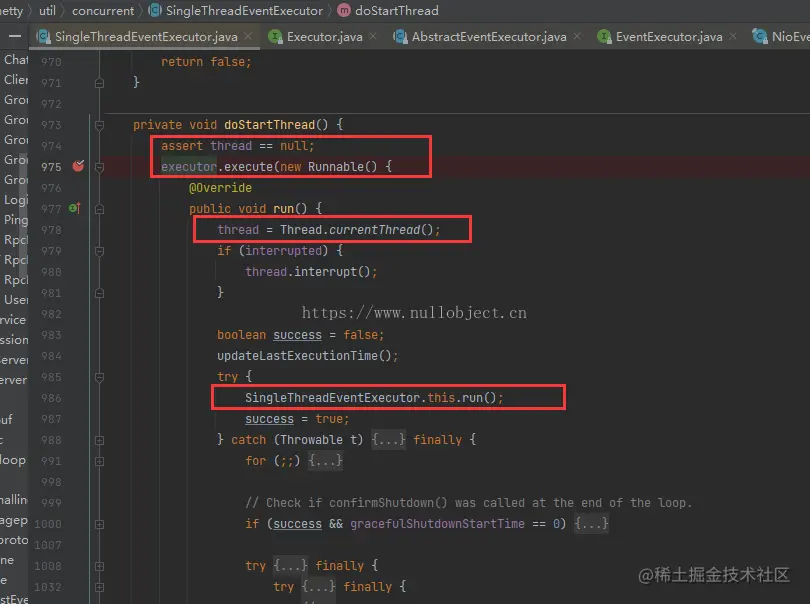The height and width of the screenshot is (604, 810).
Task: Switch to SingleThreadEventExecutor.java tab
Action: [x=146, y=37]
